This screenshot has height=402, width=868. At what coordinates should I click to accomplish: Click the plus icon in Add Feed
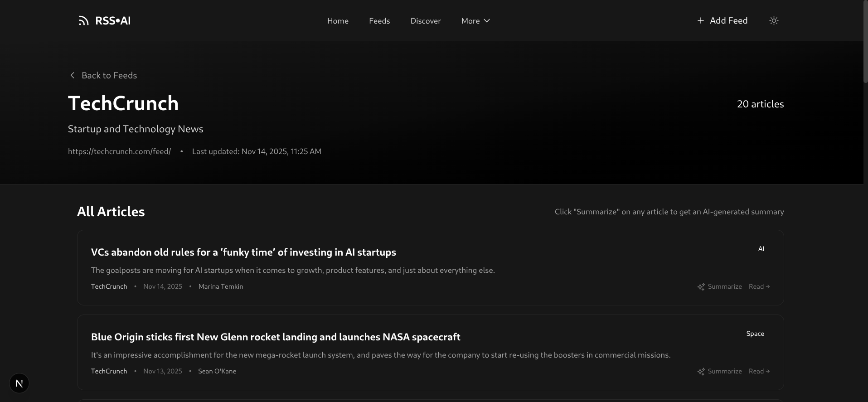pos(701,20)
